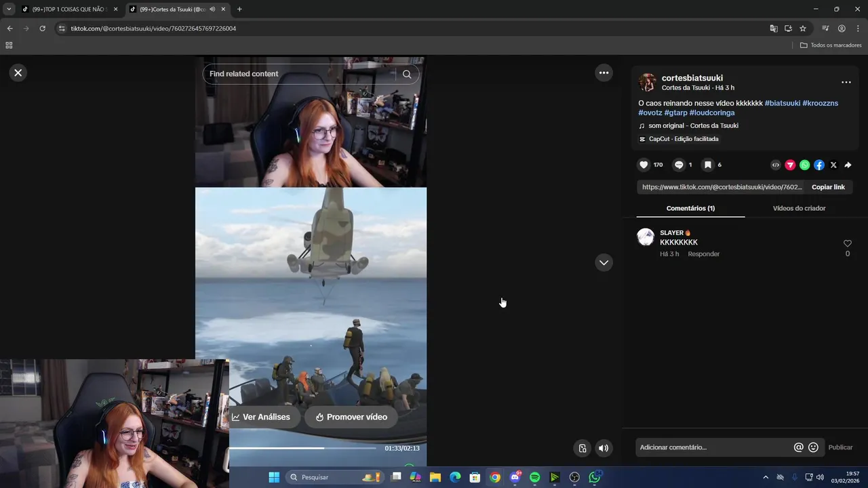Click the #loudcoringa hashtag
868x488 pixels.
tap(712, 113)
